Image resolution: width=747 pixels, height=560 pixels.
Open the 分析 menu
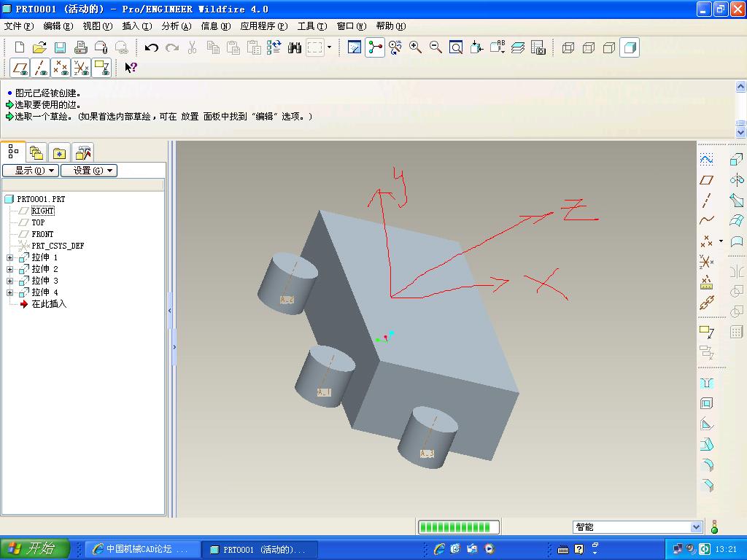coord(177,26)
